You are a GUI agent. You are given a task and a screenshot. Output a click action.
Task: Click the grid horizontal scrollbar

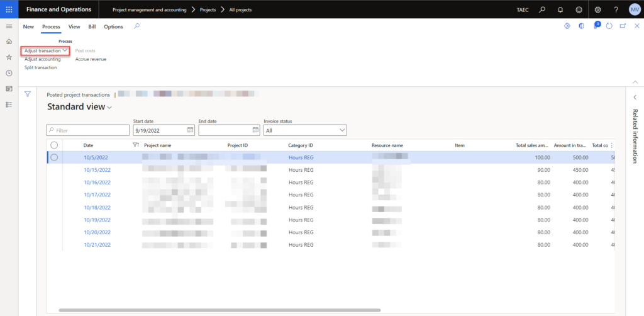pos(219,310)
